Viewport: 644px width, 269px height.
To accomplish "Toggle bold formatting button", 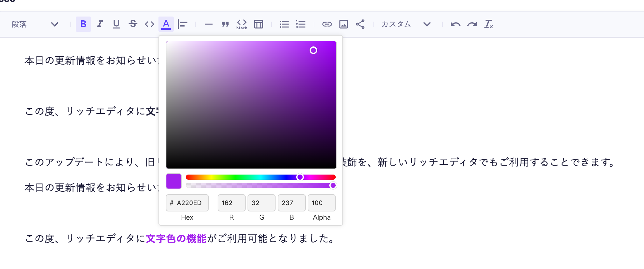I will [x=83, y=24].
